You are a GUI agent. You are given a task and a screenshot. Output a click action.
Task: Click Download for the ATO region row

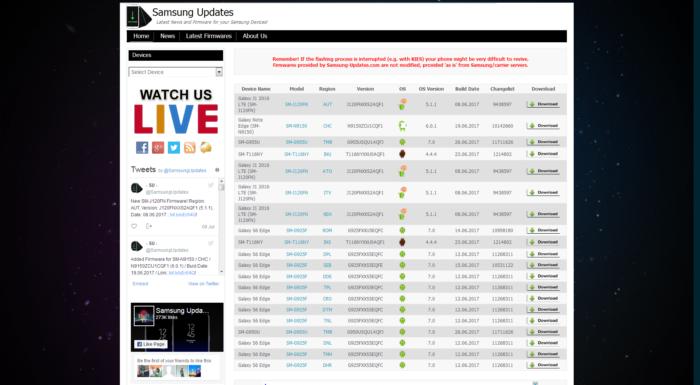click(x=543, y=171)
